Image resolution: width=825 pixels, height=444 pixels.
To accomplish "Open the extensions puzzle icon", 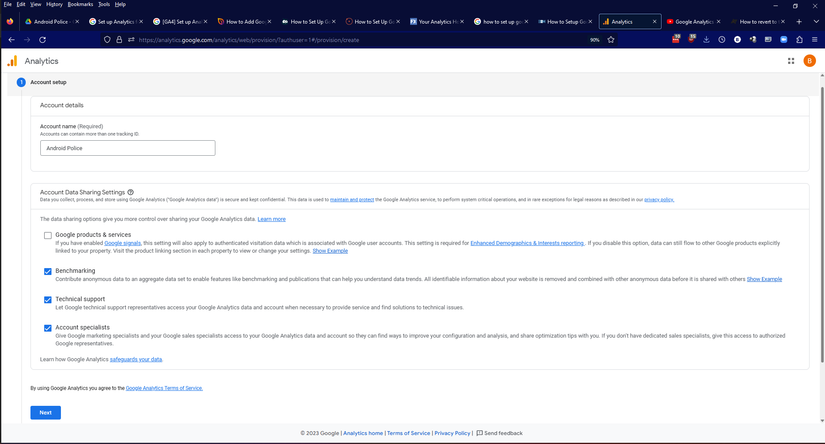I will click(x=799, y=39).
